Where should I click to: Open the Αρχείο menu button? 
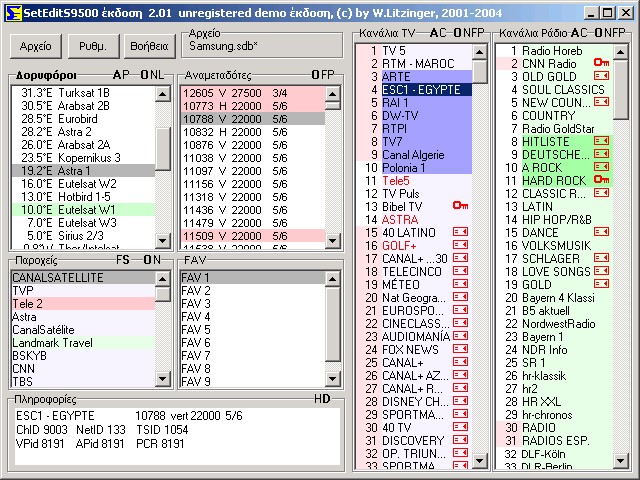pyautogui.click(x=35, y=46)
